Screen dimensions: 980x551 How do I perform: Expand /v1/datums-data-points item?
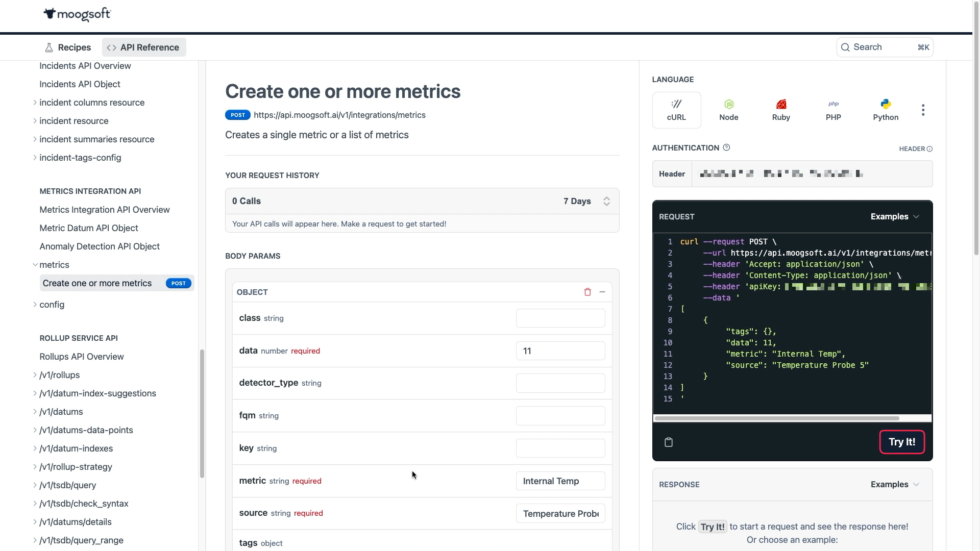(x=35, y=430)
